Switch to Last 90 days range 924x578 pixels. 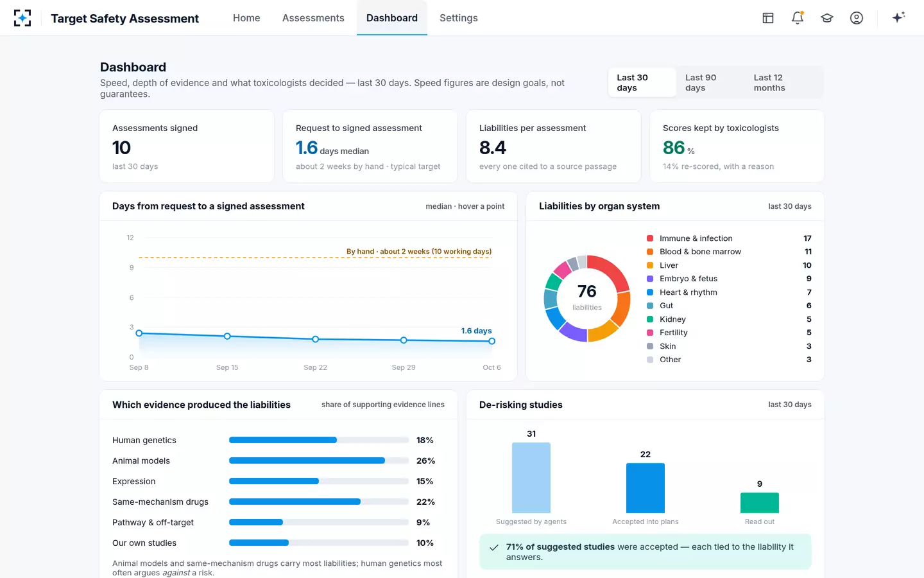711,82
